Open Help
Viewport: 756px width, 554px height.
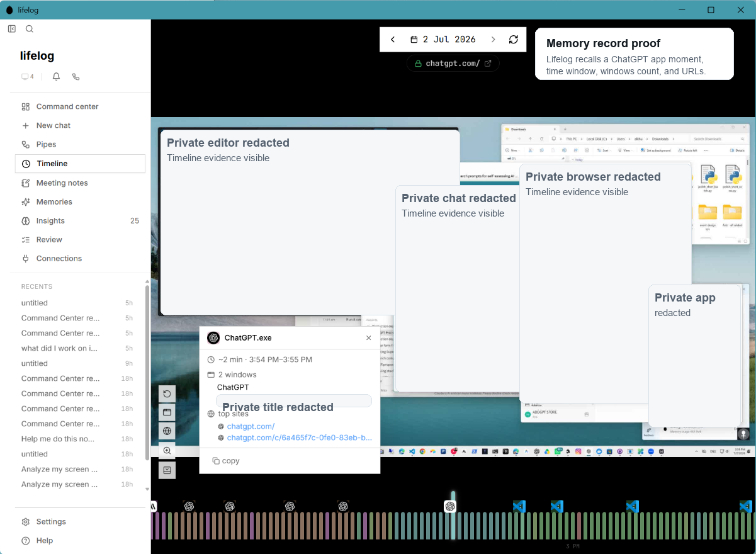click(80, 540)
